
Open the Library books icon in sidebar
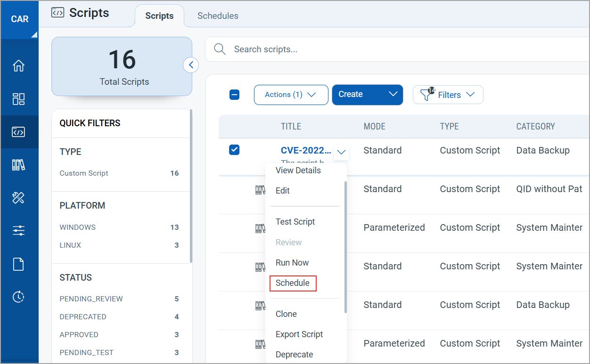(18, 165)
